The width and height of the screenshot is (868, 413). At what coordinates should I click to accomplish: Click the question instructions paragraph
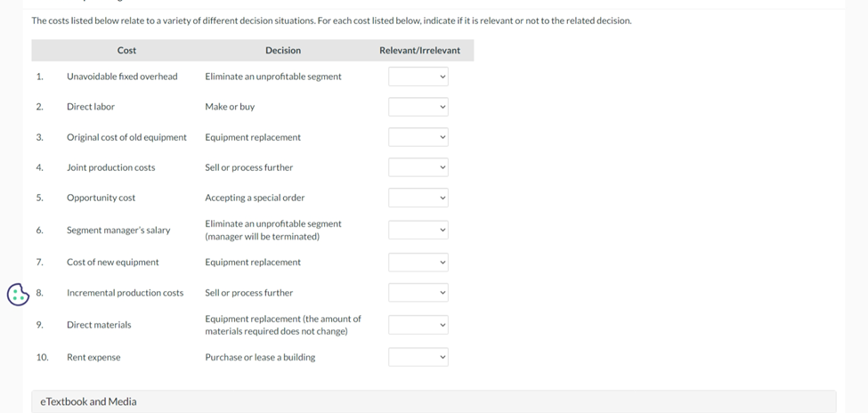tap(331, 20)
